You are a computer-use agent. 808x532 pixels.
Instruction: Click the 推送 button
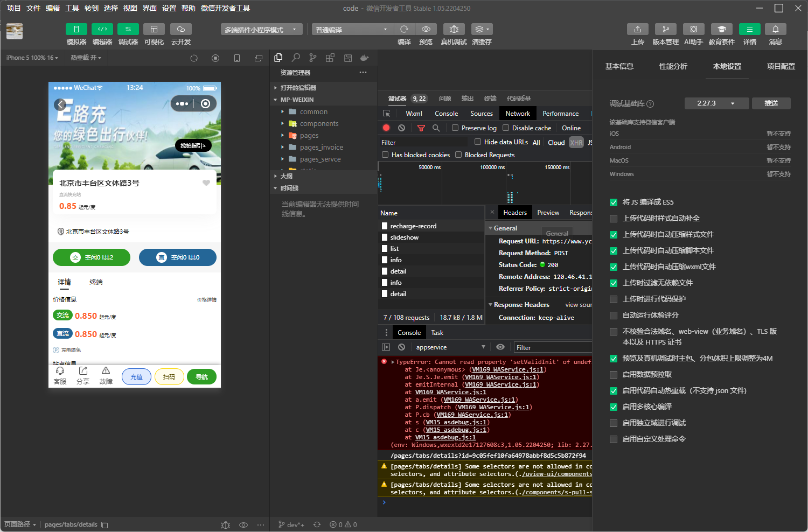[x=771, y=103]
